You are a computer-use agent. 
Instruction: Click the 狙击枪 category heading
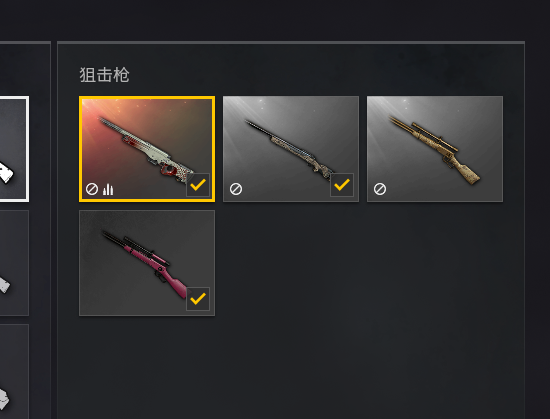click(x=105, y=75)
